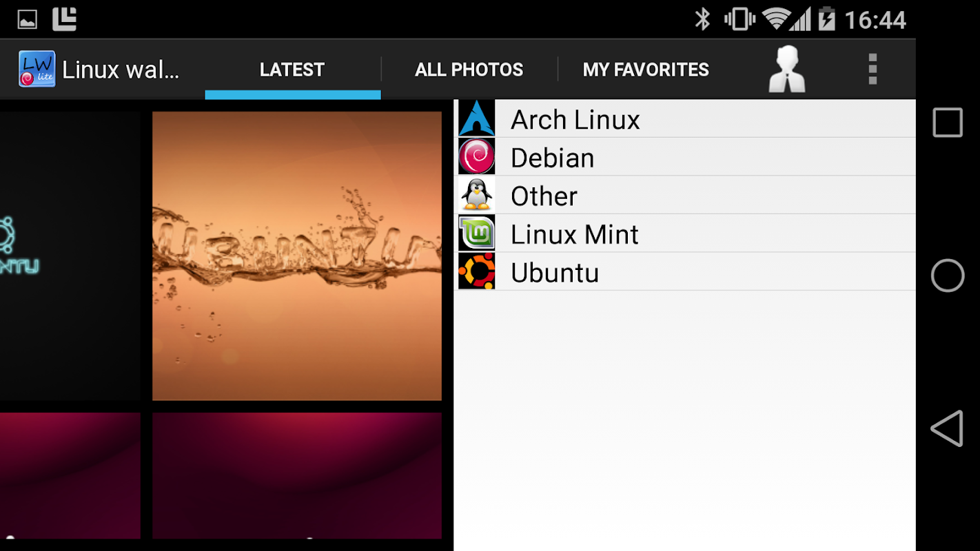980x551 pixels.
Task: Select the Tux penguin icon for Other
Action: pyautogui.click(x=476, y=194)
